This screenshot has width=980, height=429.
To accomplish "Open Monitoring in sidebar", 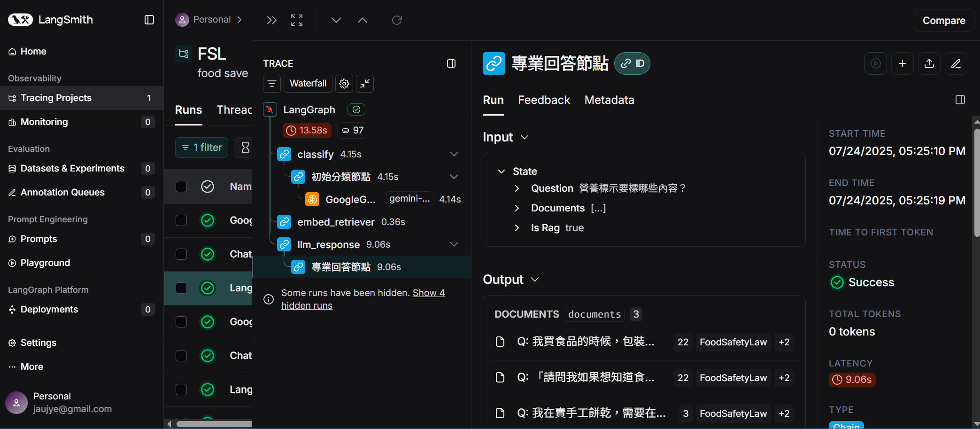I will click(x=82, y=122).
